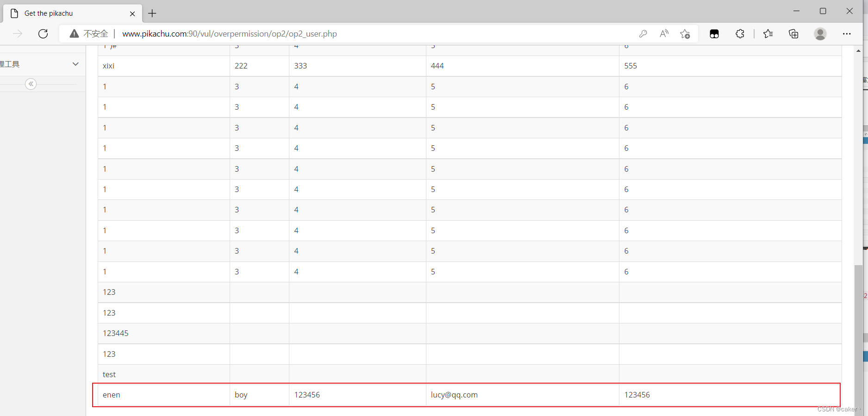Select the '555' cell in xixi row
868x416 pixels.
click(x=731, y=66)
